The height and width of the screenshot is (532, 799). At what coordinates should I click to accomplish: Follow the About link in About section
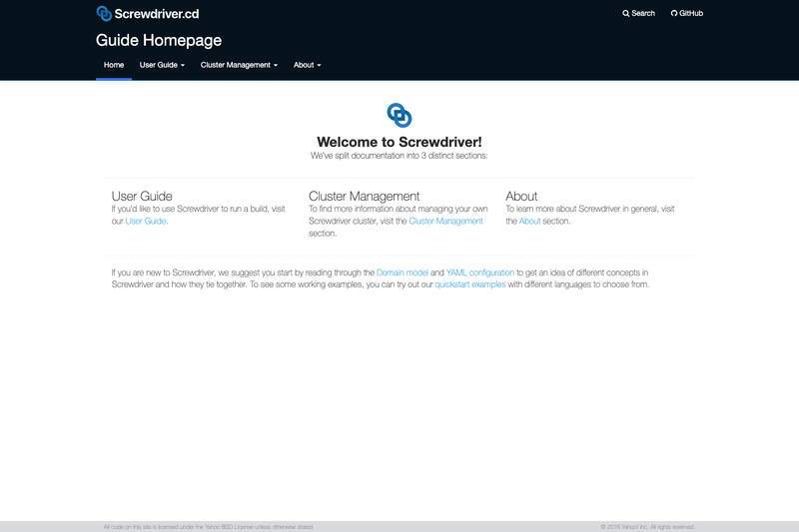coord(530,221)
